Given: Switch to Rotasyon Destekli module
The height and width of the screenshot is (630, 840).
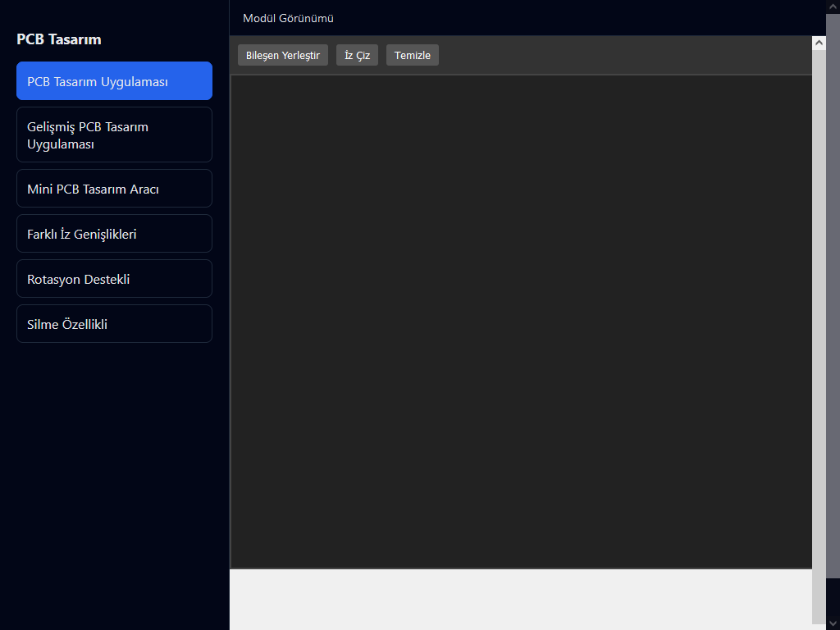Looking at the screenshot, I should (x=114, y=279).
